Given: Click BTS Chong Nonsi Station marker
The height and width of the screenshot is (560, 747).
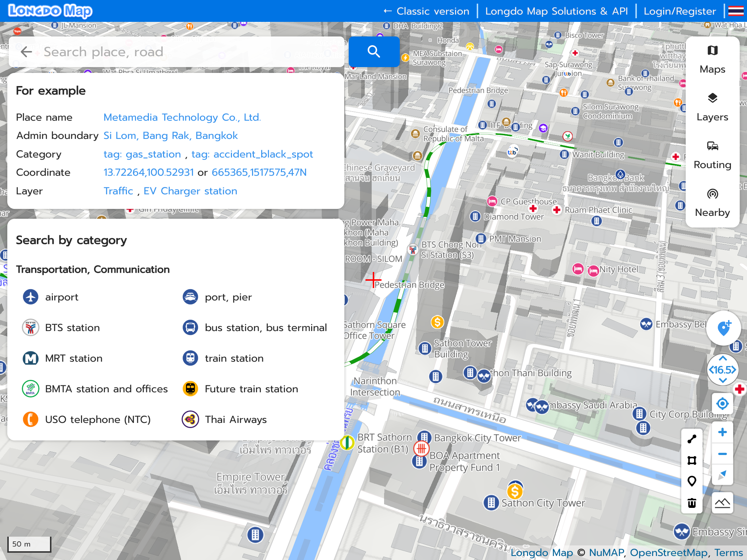Looking at the screenshot, I should (413, 250).
